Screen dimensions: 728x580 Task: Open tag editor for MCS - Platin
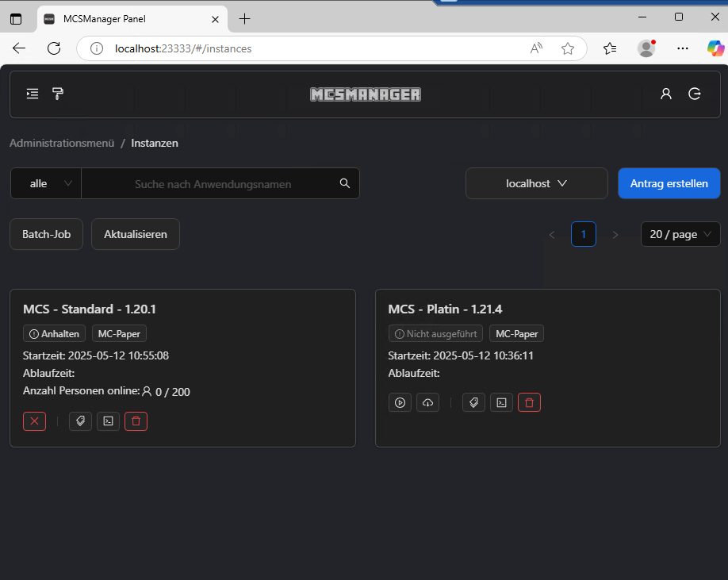pyautogui.click(x=473, y=402)
